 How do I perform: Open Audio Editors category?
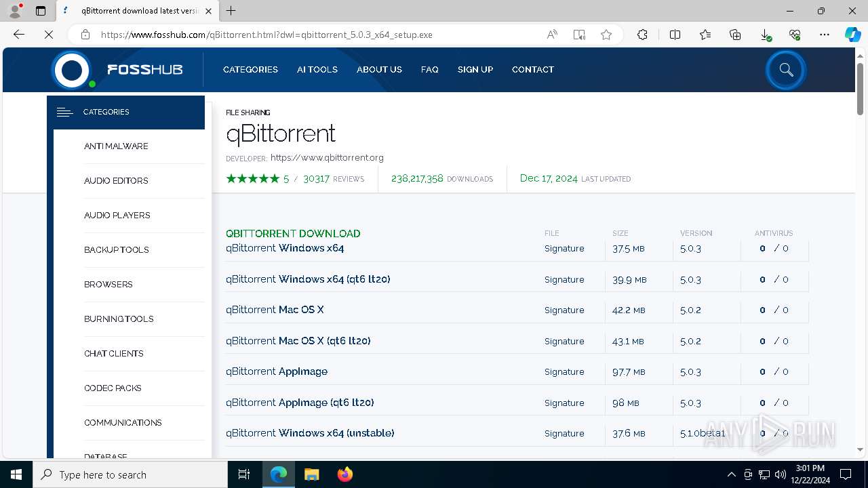pos(116,181)
